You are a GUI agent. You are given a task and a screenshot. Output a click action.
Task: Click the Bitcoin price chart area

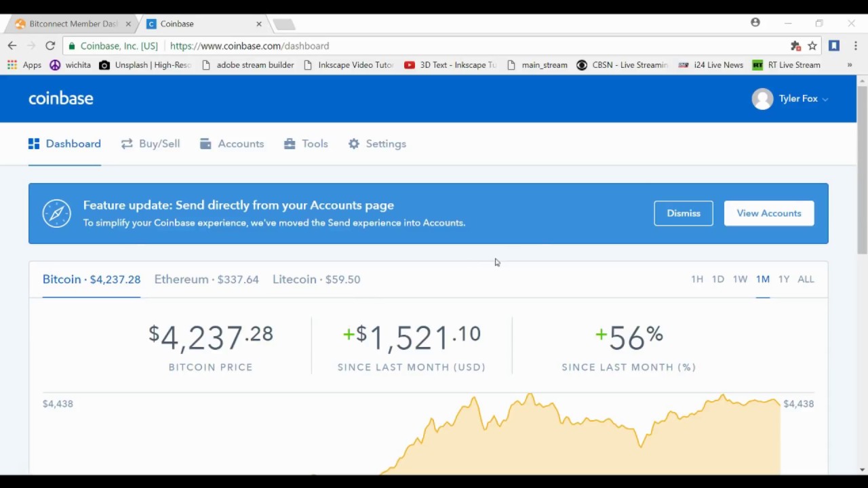[429, 434]
